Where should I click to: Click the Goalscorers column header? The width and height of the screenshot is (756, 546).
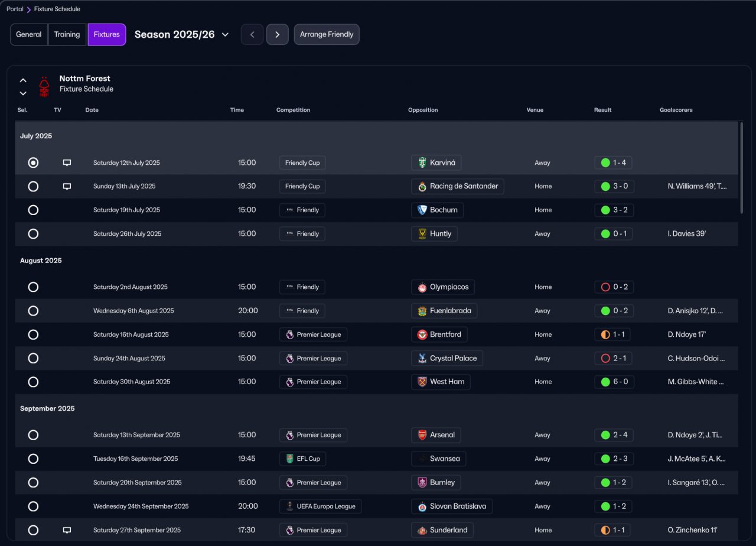coord(676,110)
